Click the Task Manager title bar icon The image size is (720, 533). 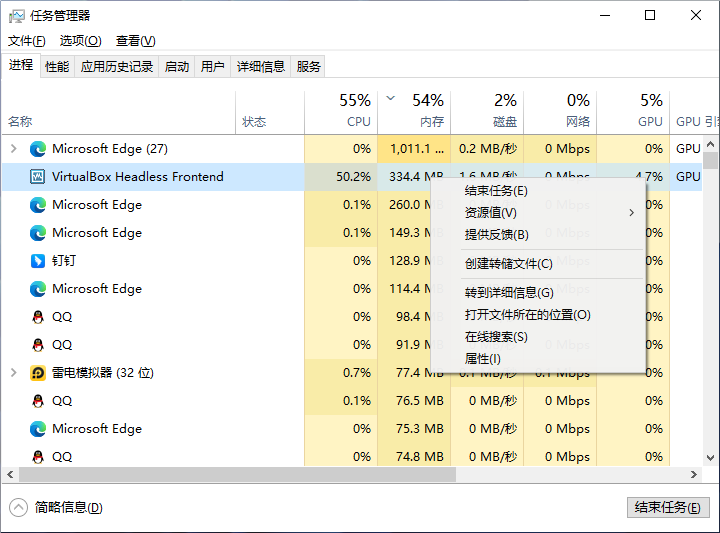pyautogui.click(x=17, y=16)
